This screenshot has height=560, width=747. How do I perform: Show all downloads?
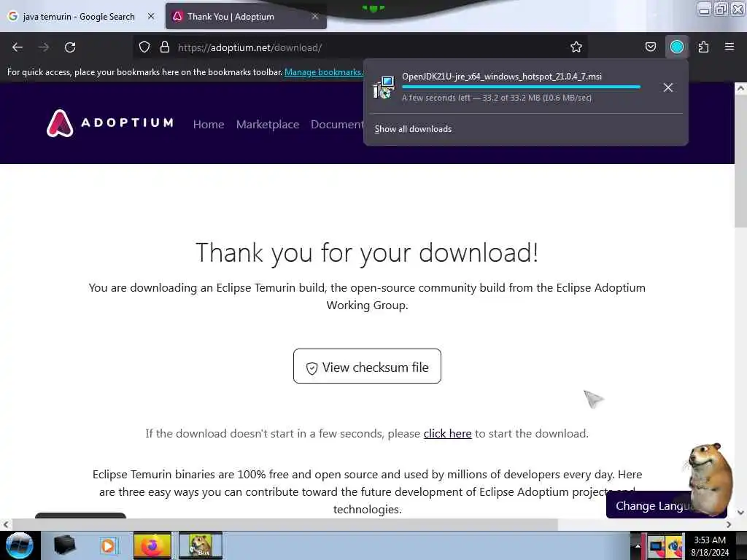coord(413,129)
